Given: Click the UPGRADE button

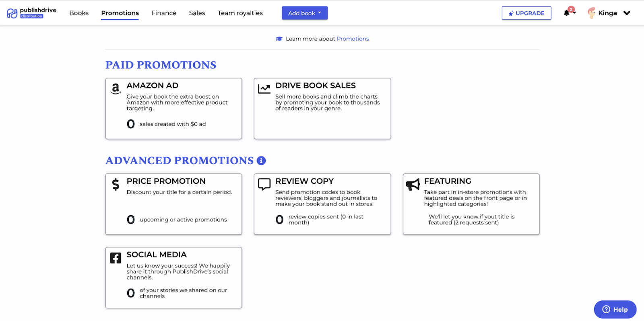Looking at the screenshot, I should 526,13.
